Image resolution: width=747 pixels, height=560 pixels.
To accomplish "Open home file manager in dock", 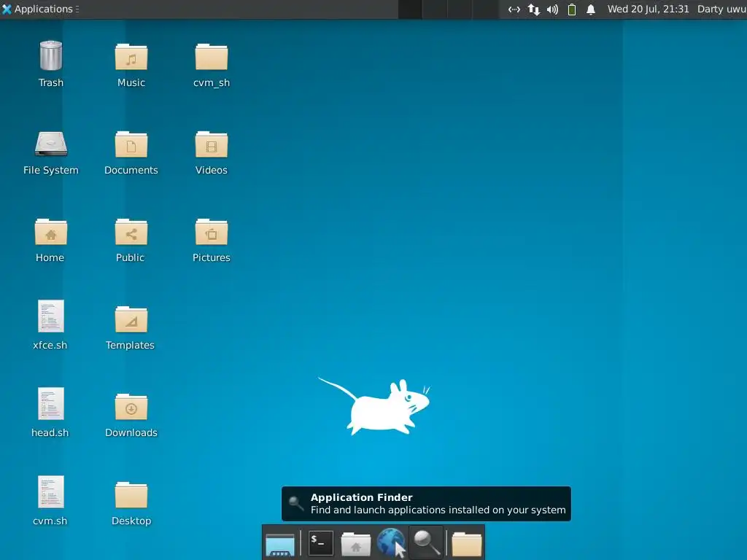I will 355,544.
